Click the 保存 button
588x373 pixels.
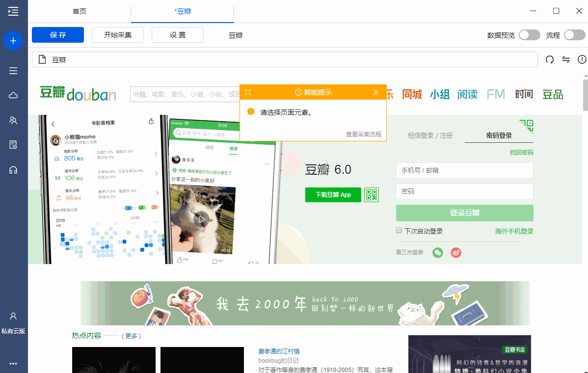[x=58, y=35]
